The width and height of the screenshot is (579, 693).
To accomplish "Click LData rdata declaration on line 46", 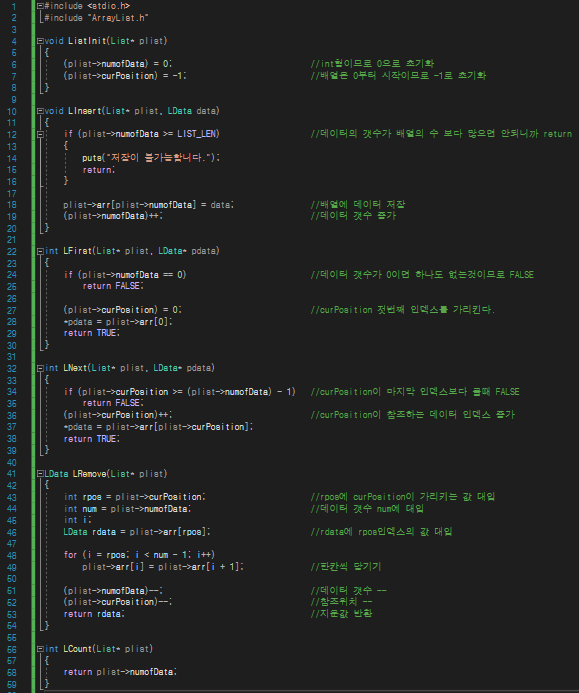I will click(137, 532).
